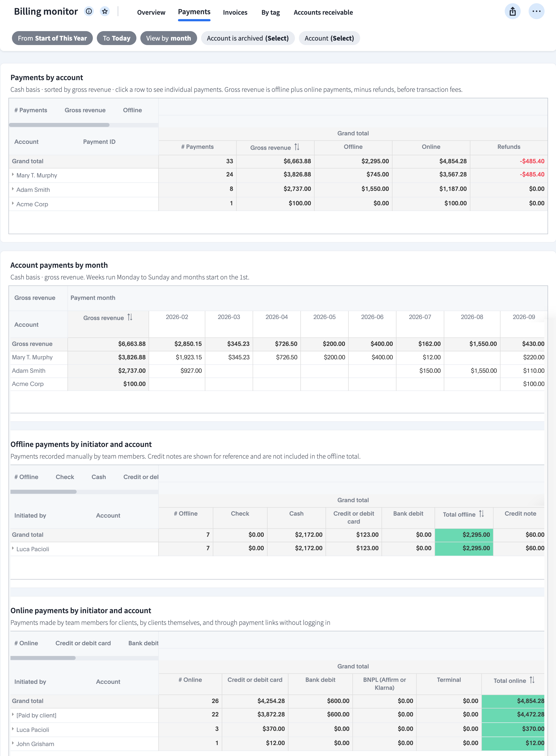Screen dimensions: 556x756
Task: Star the Billing monitor dashboard
Action: 105,11
